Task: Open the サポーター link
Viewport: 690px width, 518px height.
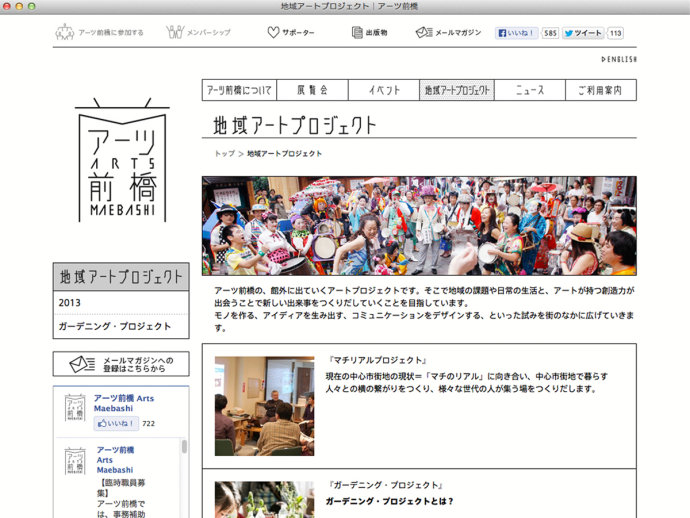Action: (x=298, y=33)
